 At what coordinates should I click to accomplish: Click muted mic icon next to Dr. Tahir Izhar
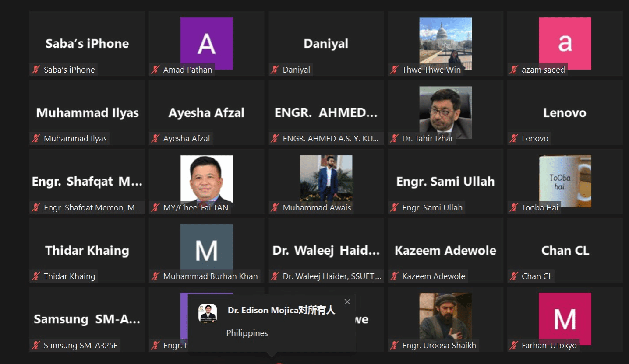[394, 138]
